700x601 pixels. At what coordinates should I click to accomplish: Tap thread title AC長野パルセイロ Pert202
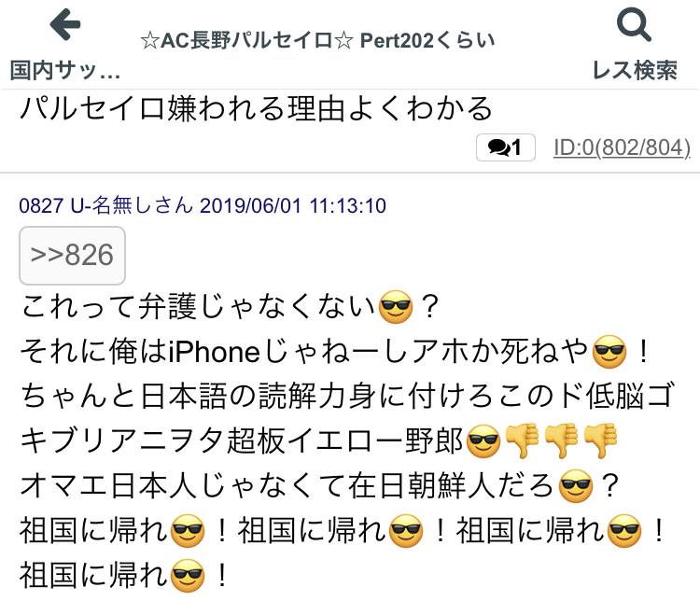[318, 41]
